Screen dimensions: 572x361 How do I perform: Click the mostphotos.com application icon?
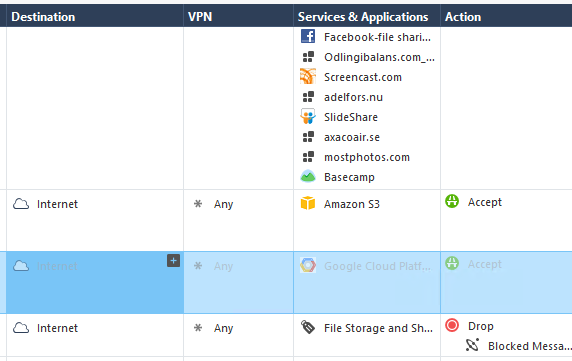point(308,157)
